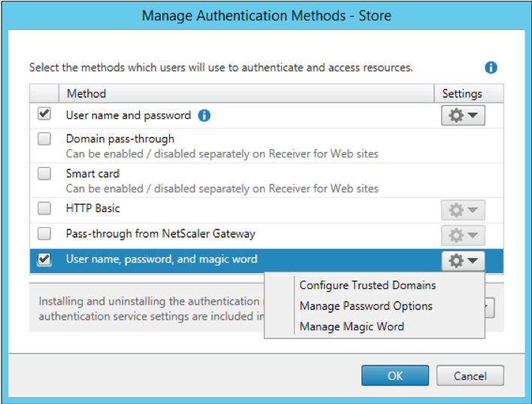Open Manage Magic Word option

click(352, 327)
